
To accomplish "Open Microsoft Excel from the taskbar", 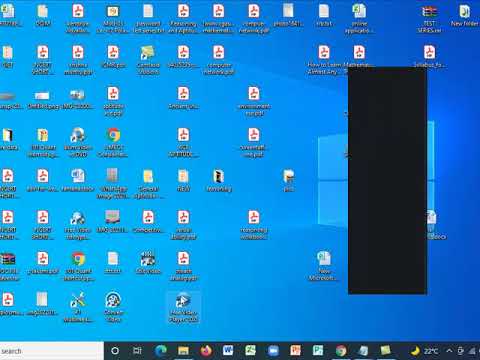I will [x=251, y=351].
